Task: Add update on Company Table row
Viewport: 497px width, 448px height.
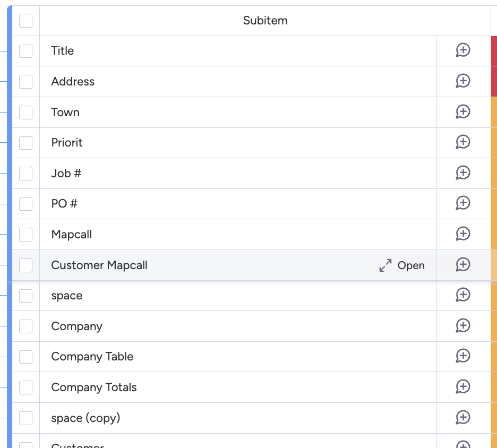Action: pyautogui.click(x=463, y=356)
